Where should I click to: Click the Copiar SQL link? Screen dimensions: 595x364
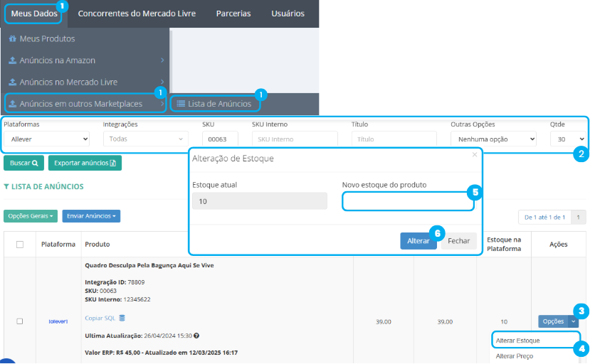click(100, 318)
